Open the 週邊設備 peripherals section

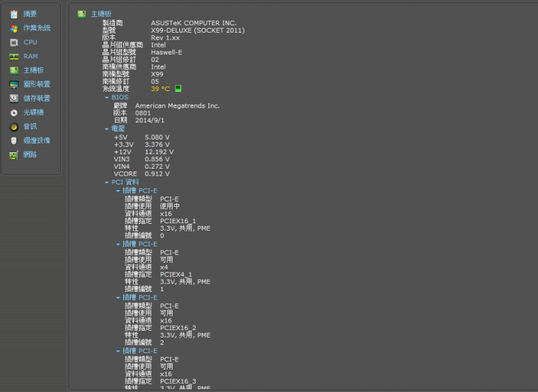(37, 140)
